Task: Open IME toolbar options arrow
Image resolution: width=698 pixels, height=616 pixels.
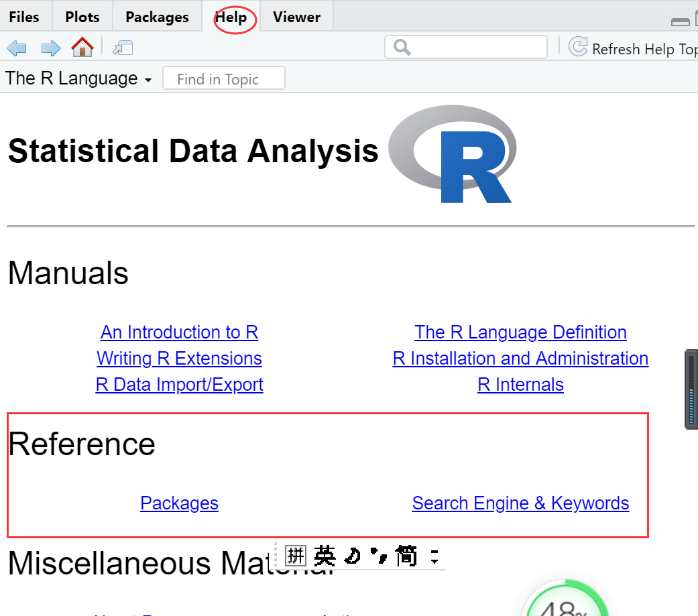Action: pyautogui.click(x=434, y=556)
